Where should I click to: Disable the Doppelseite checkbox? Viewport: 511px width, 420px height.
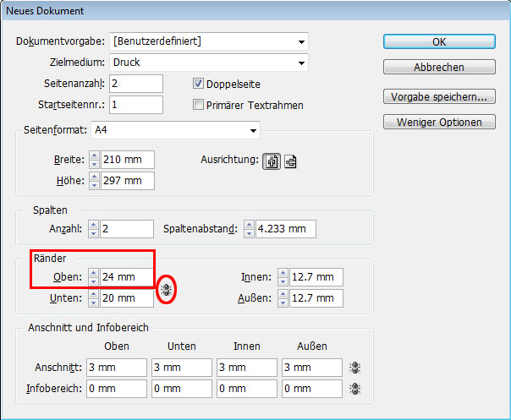(x=199, y=84)
